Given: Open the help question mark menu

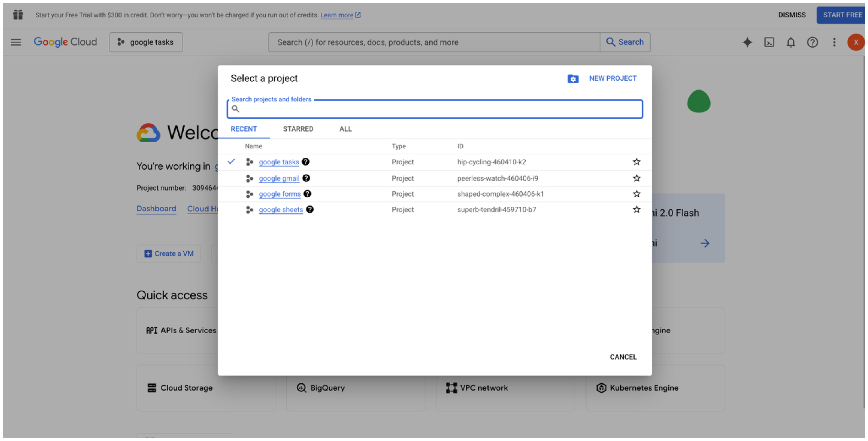Looking at the screenshot, I should tap(812, 42).
